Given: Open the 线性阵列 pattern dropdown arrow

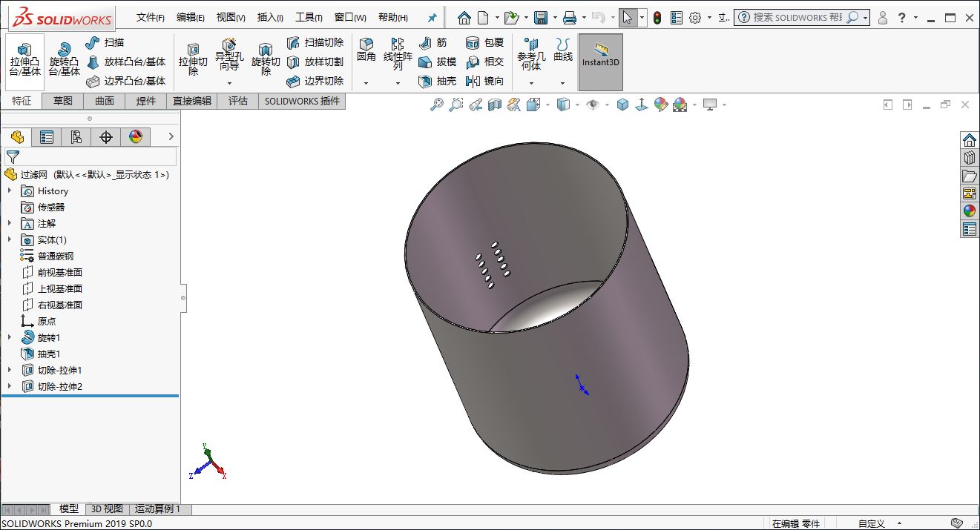Looking at the screenshot, I should pyautogui.click(x=398, y=83).
